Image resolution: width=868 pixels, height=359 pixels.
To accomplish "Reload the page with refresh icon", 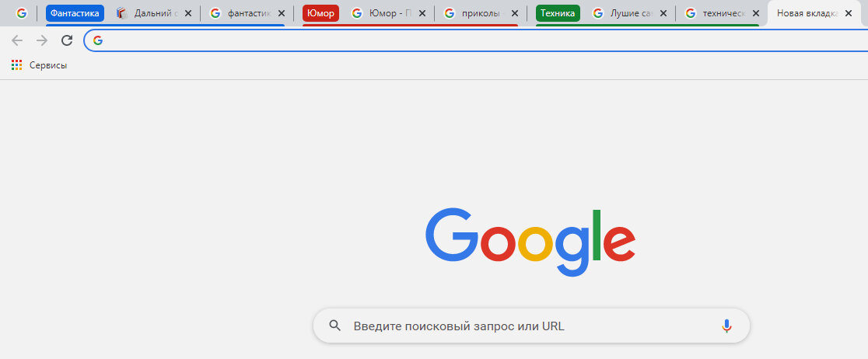I will coord(67,40).
